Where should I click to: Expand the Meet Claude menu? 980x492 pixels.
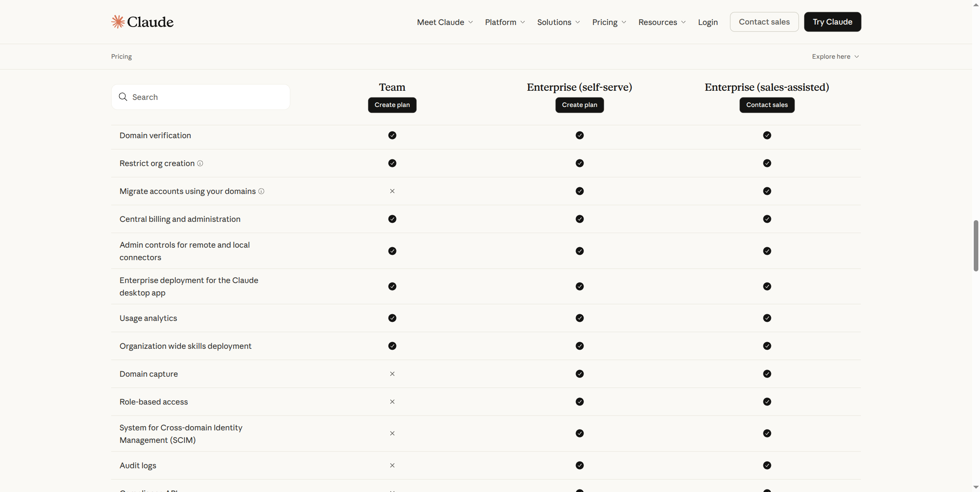pyautogui.click(x=445, y=22)
